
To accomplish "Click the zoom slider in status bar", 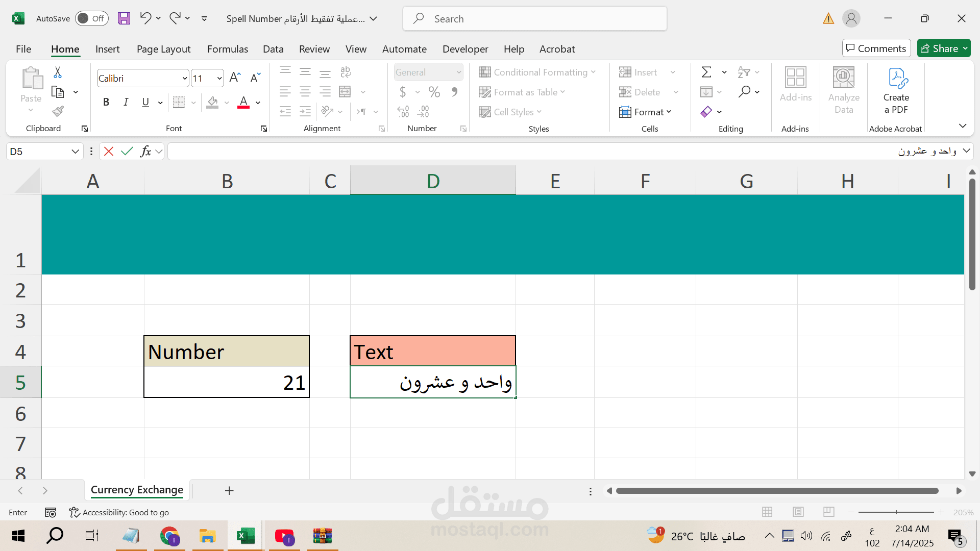I will pyautogui.click(x=896, y=512).
